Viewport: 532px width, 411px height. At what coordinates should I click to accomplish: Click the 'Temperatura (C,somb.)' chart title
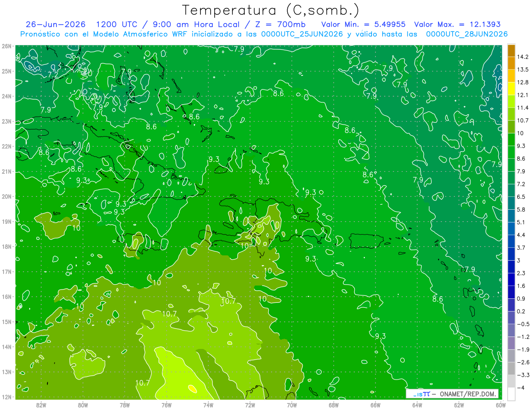[271, 10]
